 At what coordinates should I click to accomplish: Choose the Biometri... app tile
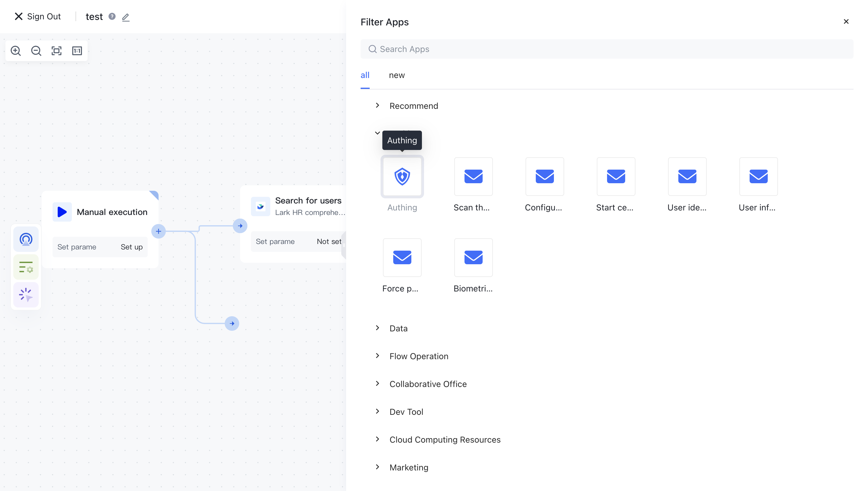coord(473,258)
